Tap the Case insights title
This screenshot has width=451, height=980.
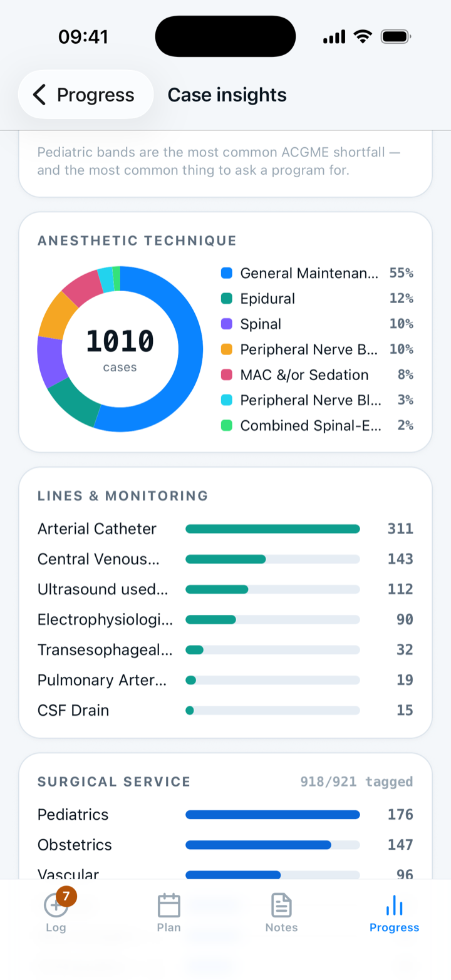pyautogui.click(x=227, y=95)
